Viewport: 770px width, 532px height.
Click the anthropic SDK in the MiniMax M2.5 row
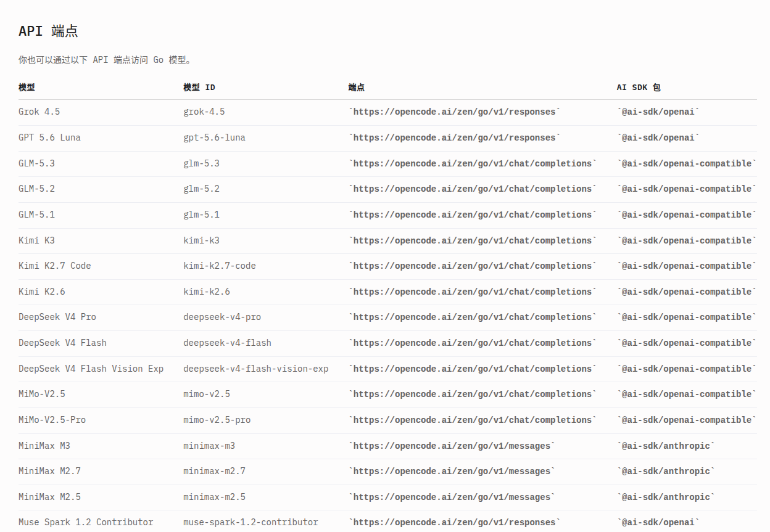[x=666, y=497]
